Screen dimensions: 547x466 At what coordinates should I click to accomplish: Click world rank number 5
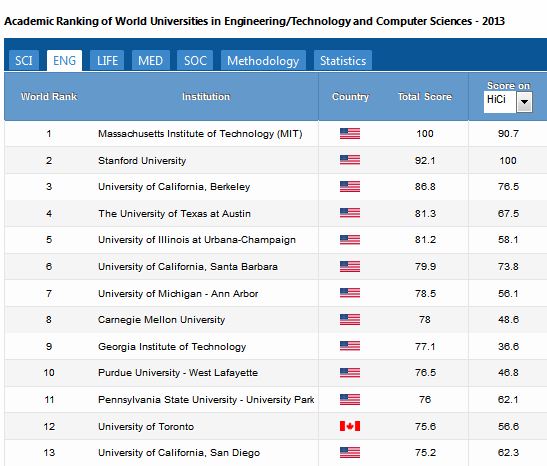tap(49, 240)
